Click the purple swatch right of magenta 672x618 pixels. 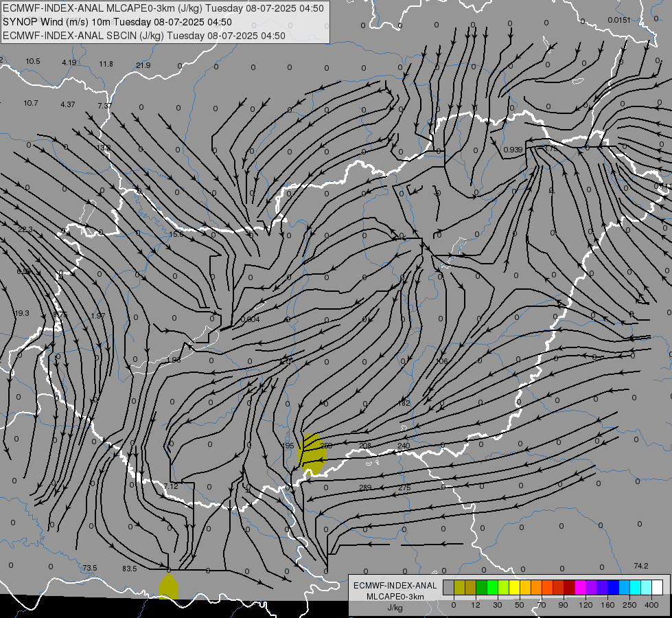pyautogui.click(x=592, y=587)
